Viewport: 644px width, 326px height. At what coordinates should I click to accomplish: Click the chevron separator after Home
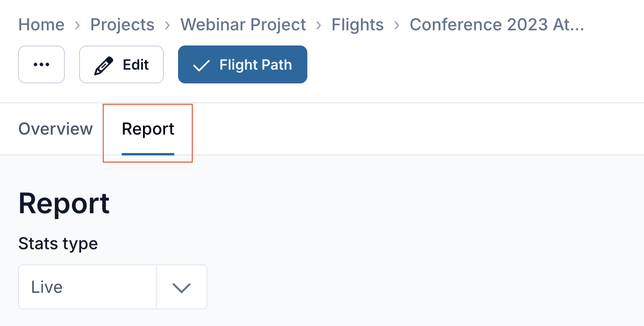[77, 25]
